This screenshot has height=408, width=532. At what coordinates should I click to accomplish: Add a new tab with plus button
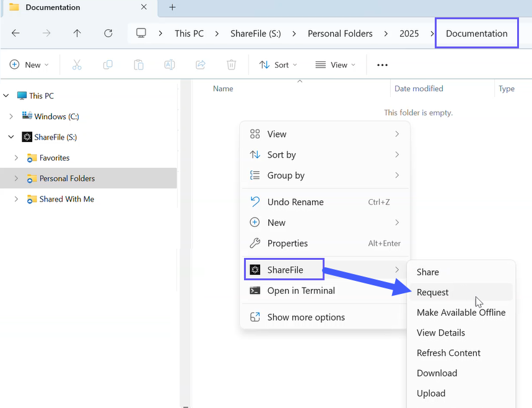pyautogui.click(x=172, y=7)
